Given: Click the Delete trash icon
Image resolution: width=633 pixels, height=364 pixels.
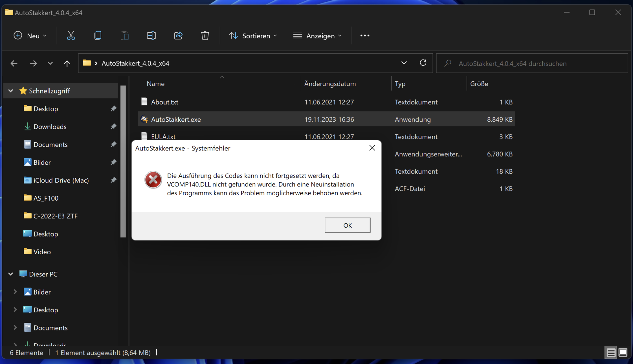Looking at the screenshot, I should (x=205, y=36).
